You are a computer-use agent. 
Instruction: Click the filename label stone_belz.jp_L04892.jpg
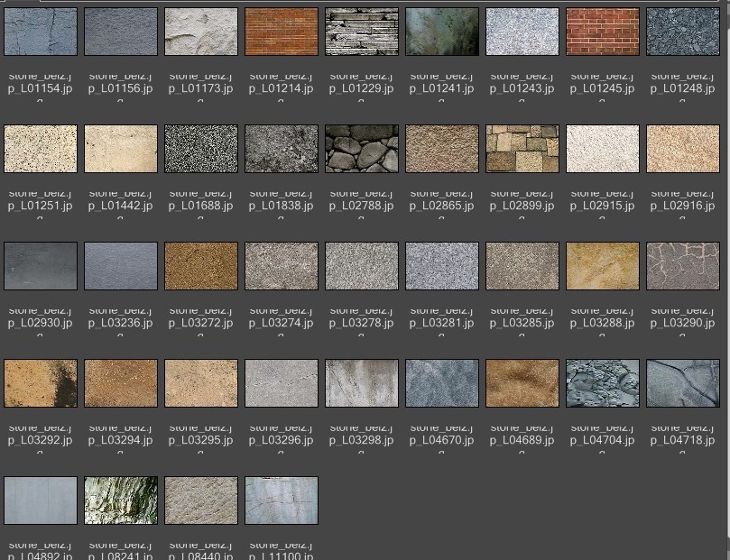coord(40,550)
